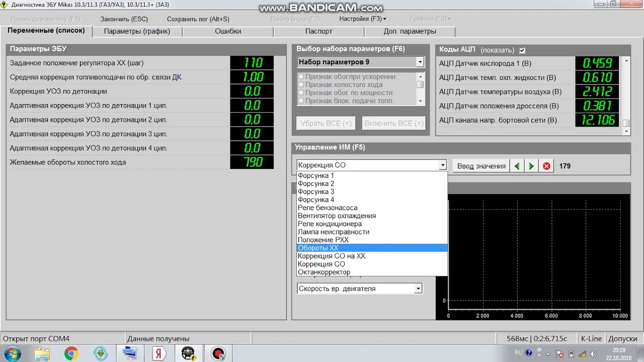
Task: Open the Паспорт tab
Action: point(319,31)
